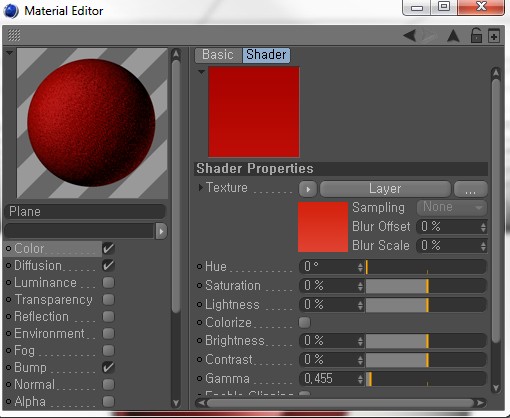Collapse the material preview triangle

[x=9, y=53]
